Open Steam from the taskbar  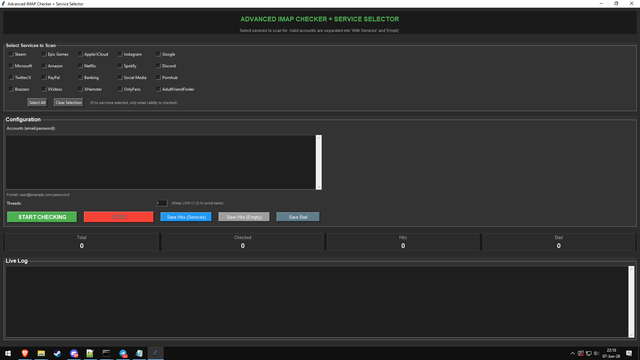pos(57,353)
